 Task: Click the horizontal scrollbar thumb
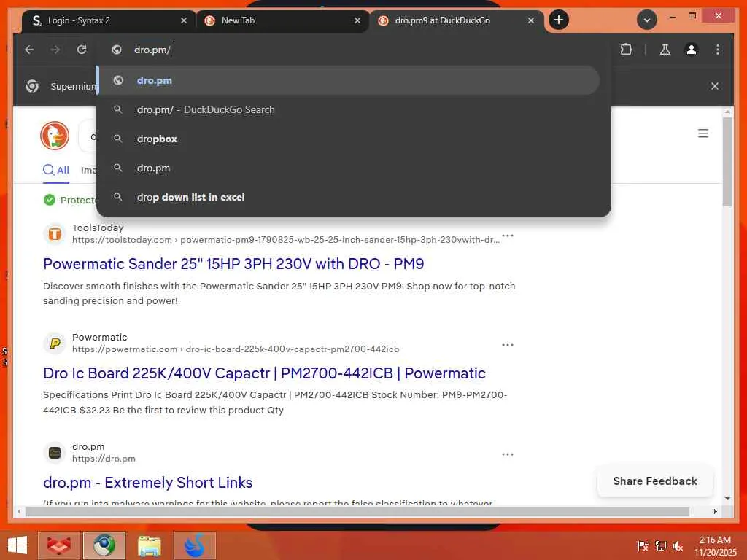point(357,512)
